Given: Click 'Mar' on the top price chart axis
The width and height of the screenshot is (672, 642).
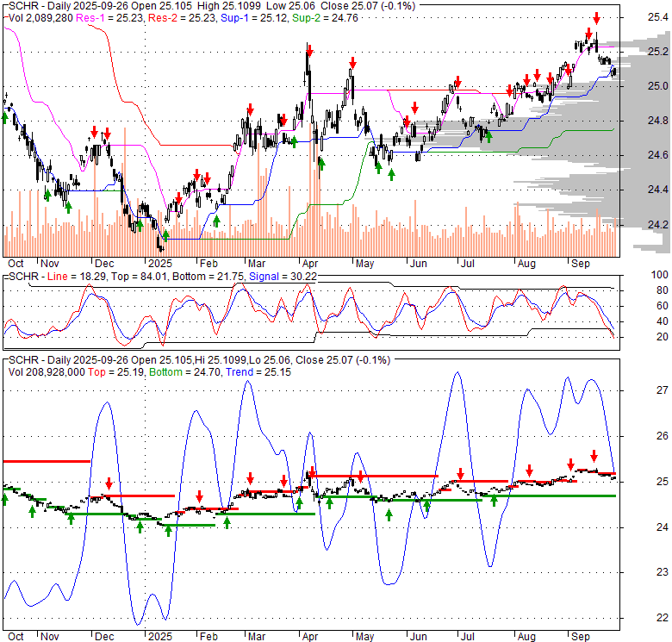Looking at the screenshot, I should (x=257, y=264).
